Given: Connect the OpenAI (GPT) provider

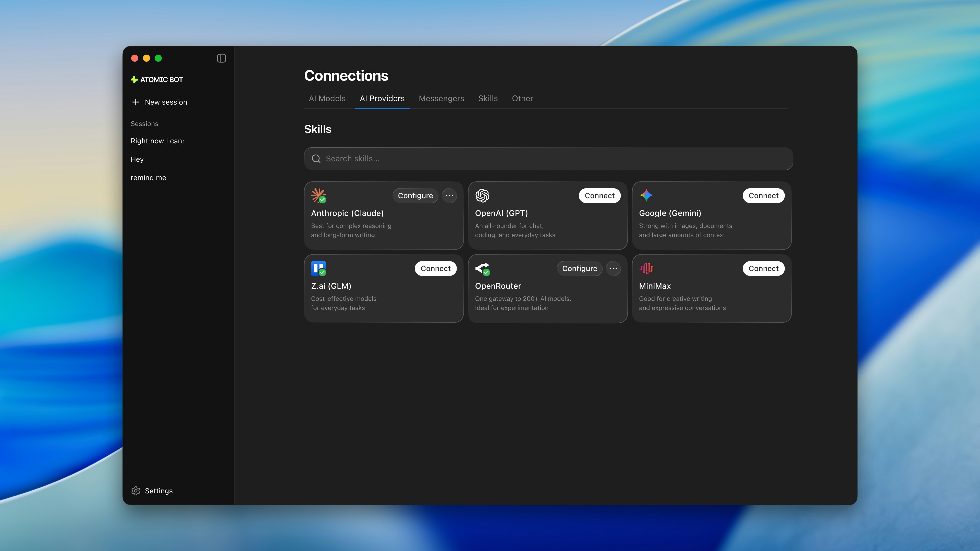Looking at the screenshot, I should click(x=599, y=195).
